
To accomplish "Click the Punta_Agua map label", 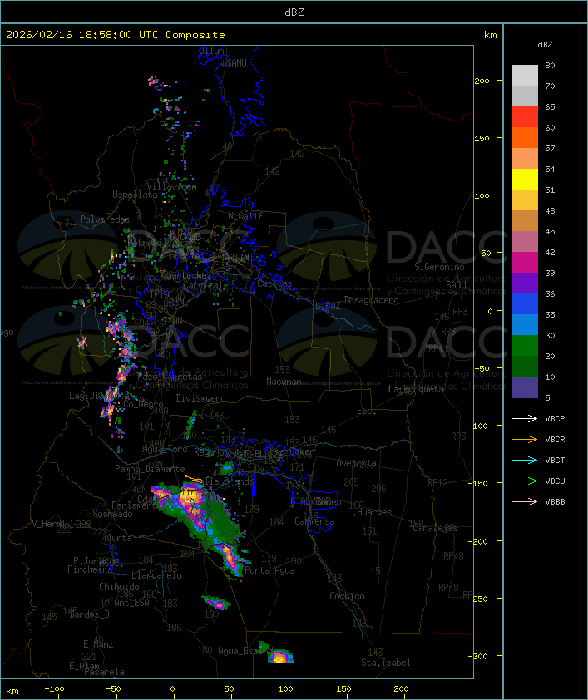I will 269,570.
